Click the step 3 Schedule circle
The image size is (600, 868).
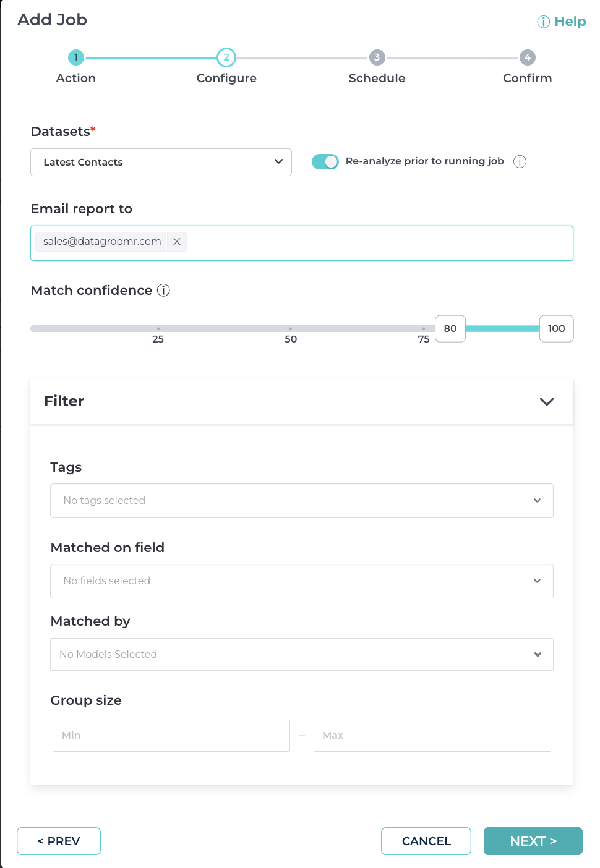point(377,57)
